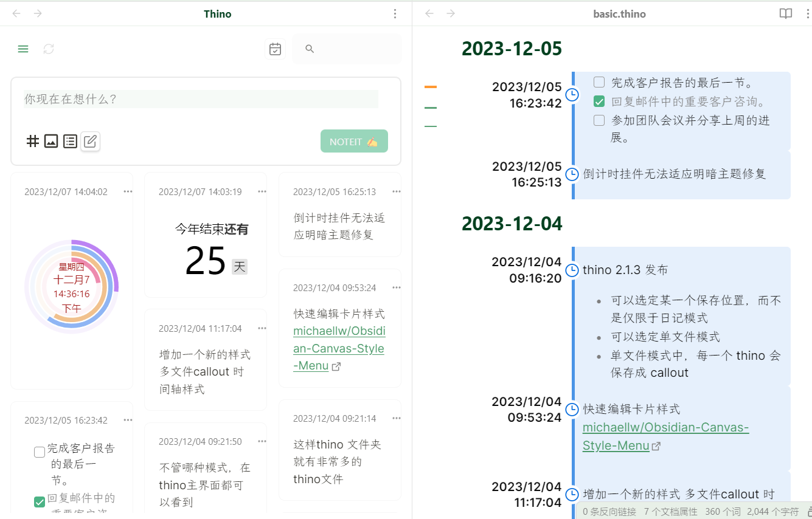Click clock icon next to 11:17:04 timeline entry
This screenshot has height=519, width=812.
click(x=572, y=495)
